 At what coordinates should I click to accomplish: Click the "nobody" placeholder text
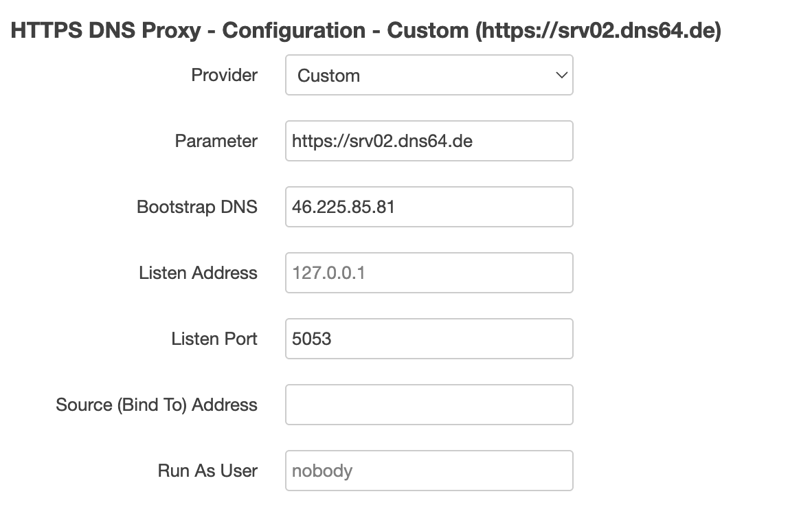[322, 471]
